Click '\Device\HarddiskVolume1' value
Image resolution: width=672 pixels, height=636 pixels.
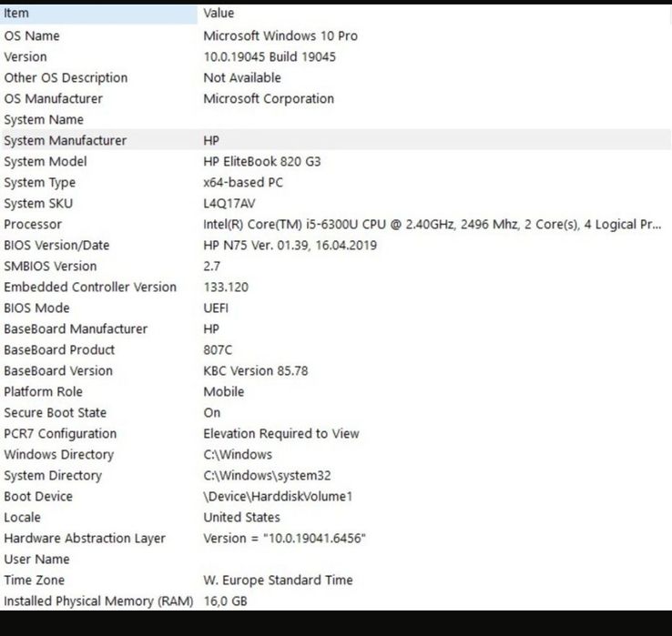click(278, 497)
